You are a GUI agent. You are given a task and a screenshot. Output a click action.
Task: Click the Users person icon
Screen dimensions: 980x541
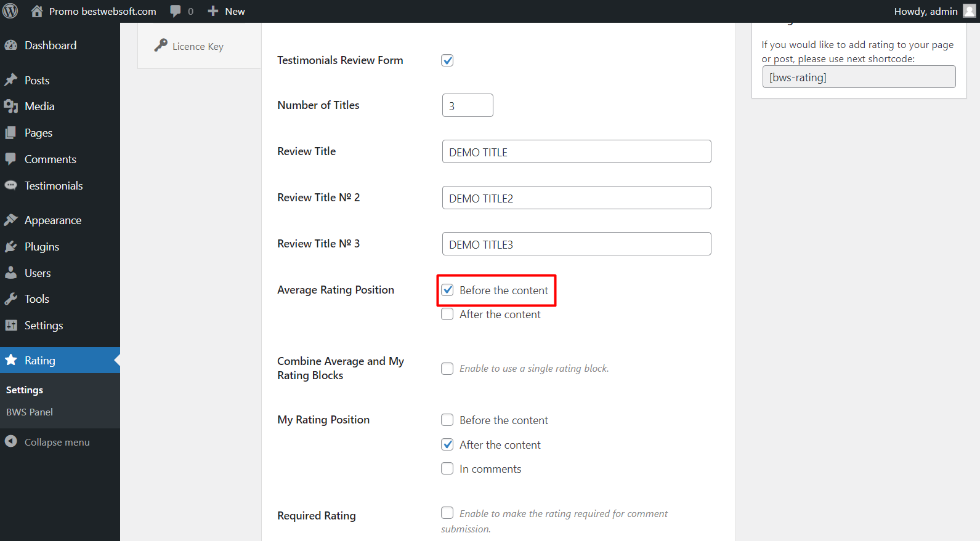coord(11,273)
